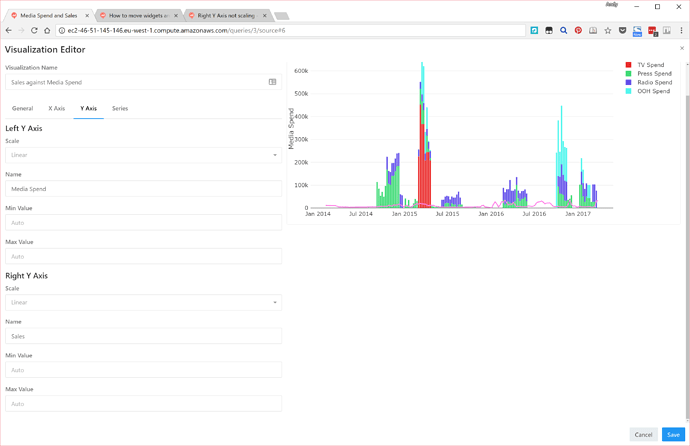The width and height of the screenshot is (690, 446).
Task: Switch to Right Y Axis not scaling browser tab
Action: pyautogui.click(x=226, y=15)
